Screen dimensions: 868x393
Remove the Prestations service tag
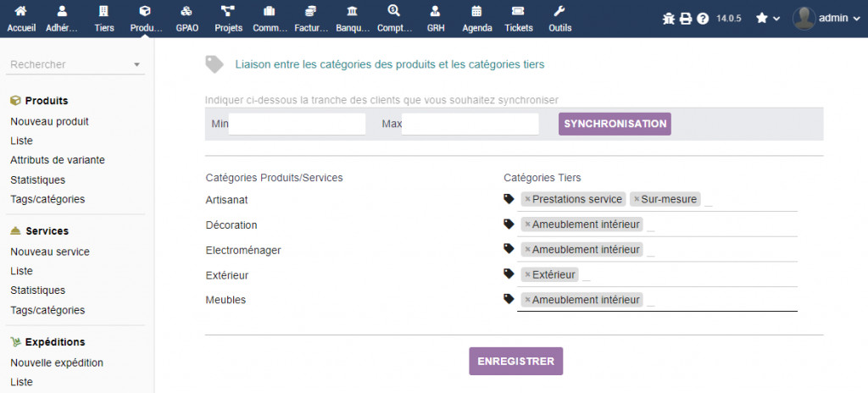(x=527, y=200)
